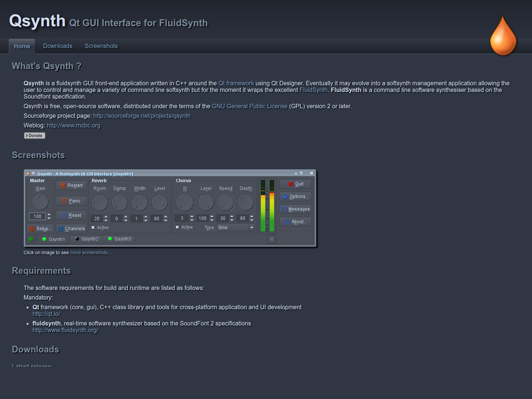This screenshot has width=532, height=399.
Task: Click the Chorus N 3 spinbox
Action: [x=185, y=218]
